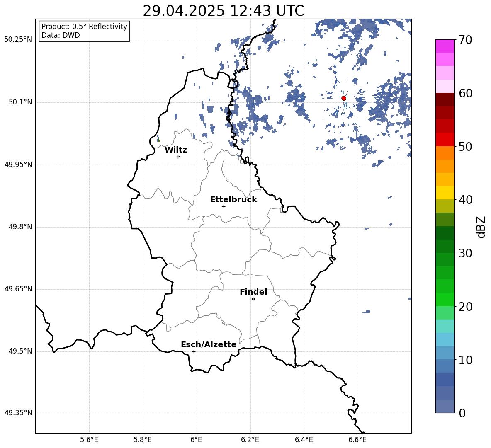Click the Findel station cross marker

[x=253, y=299]
